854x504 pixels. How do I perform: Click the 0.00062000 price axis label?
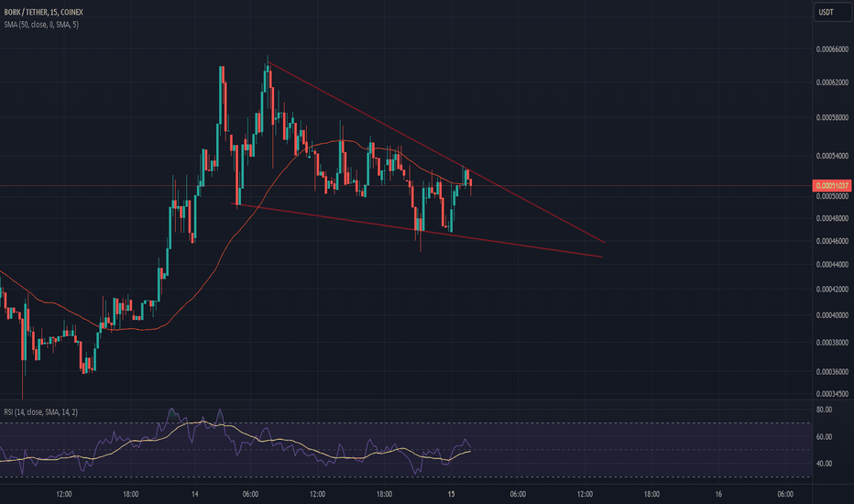(x=832, y=82)
